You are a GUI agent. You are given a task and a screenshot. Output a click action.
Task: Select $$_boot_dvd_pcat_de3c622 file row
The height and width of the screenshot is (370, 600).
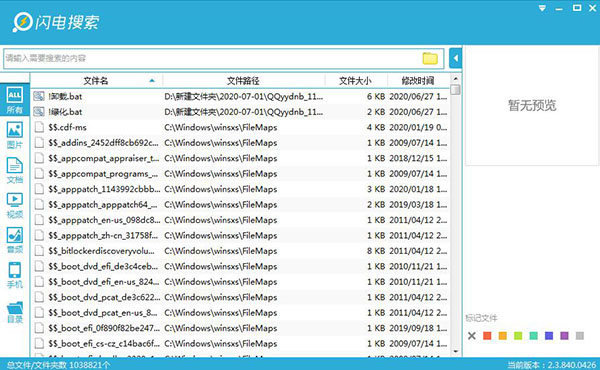240,297
